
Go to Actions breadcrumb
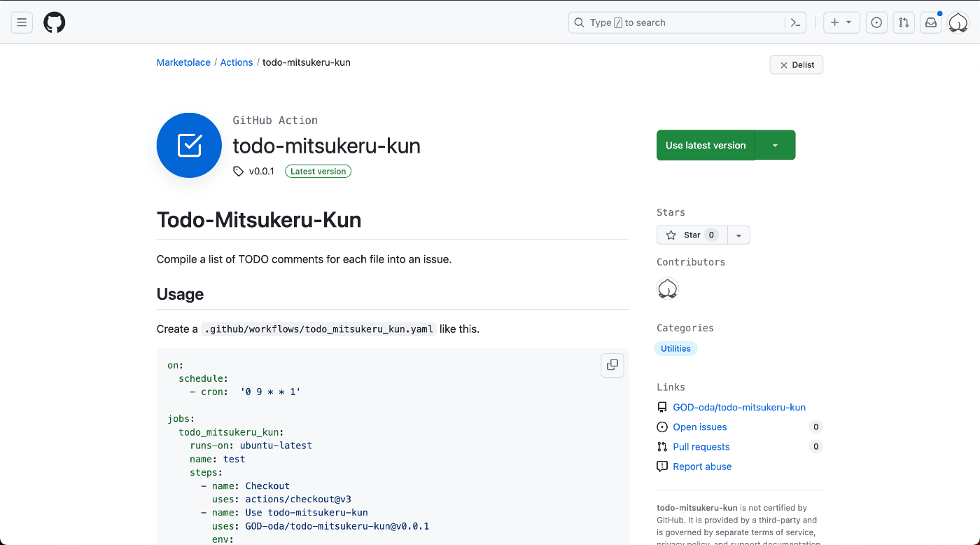[x=237, y=62]
